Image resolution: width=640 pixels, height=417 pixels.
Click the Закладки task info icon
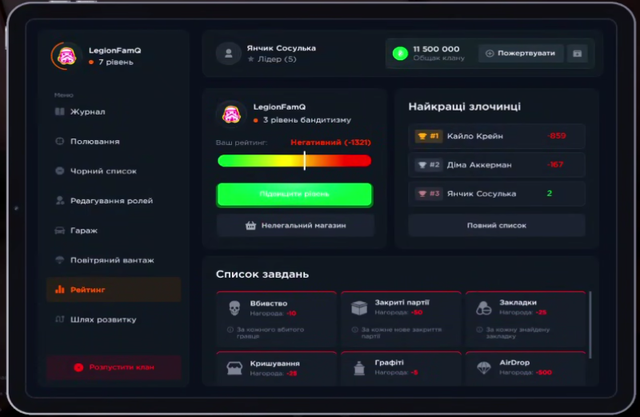(x=480, y=330)
